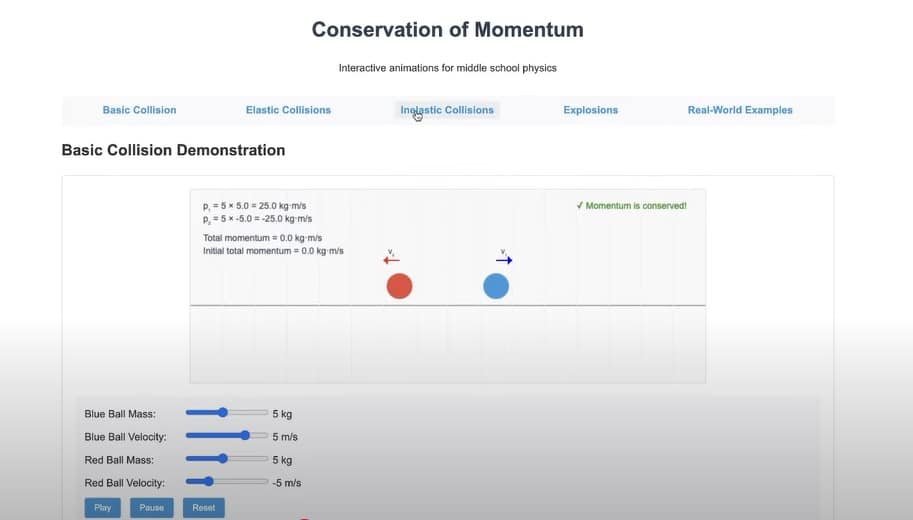913x520 pixels.
Task: Click the blue right-pointing velocity arrow
Action: click(x=504, y=260)
